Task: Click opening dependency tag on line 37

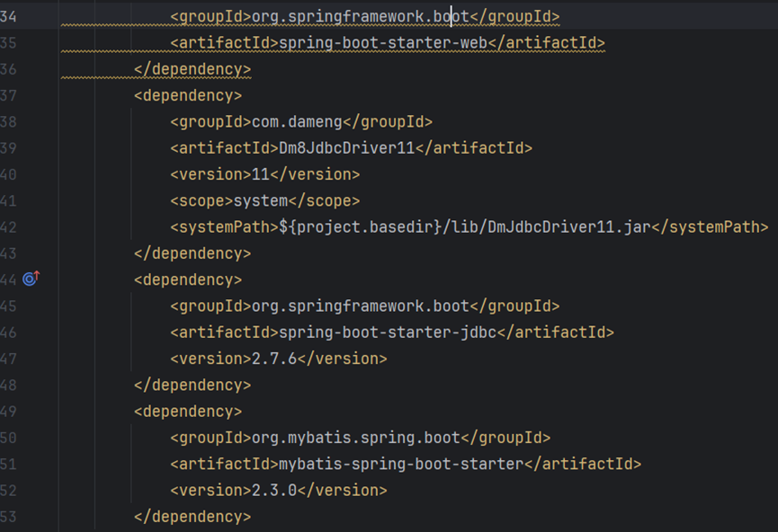Action: coord(188,95)
